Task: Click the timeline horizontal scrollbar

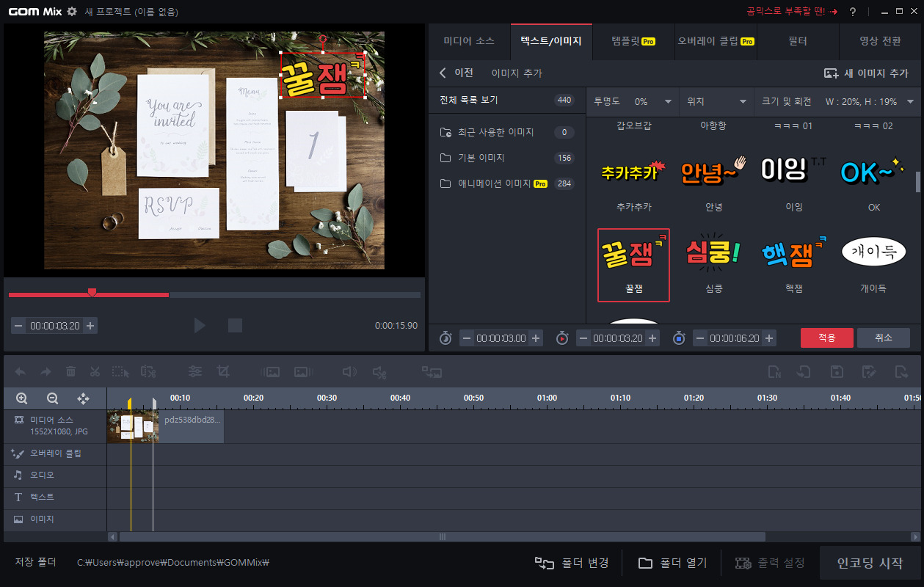Action: pyautogui.click(x=443, y=536)
